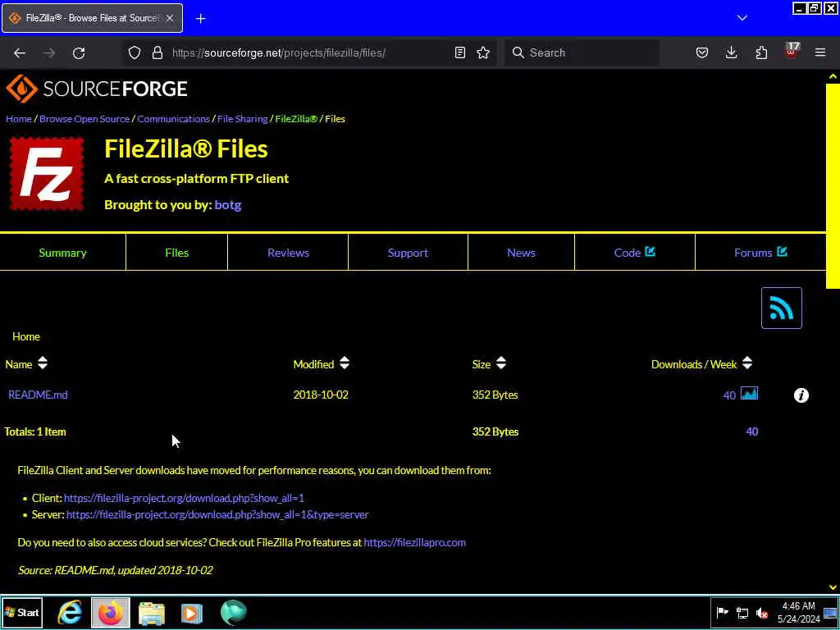Open the RSS feed icon
The width and height of the screenshot is (840, 630).
coord(781,308)
